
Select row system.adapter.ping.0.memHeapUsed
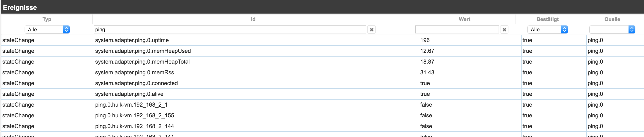[322, 51]
